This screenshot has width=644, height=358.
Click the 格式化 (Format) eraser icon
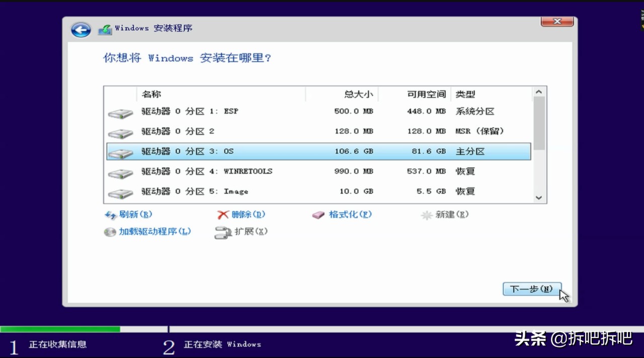pyautogui.click(x=318, y=214)
